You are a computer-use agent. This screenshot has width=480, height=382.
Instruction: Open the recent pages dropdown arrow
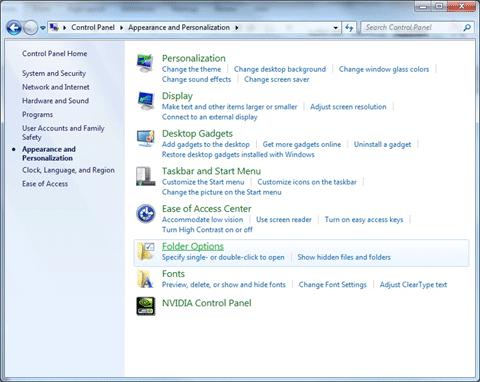(43, 28)
